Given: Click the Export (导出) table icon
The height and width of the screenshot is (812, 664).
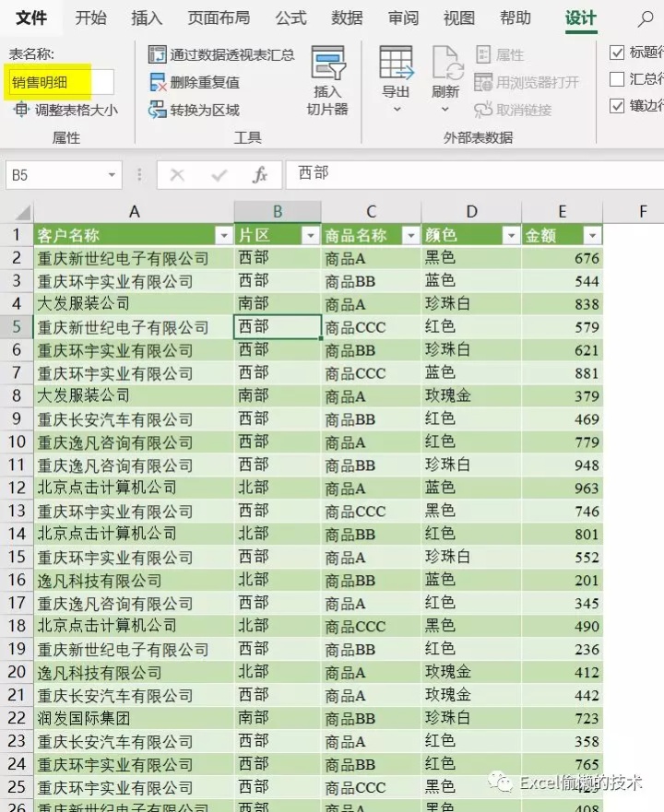Looking at the screenshot, I should (396, 62).
